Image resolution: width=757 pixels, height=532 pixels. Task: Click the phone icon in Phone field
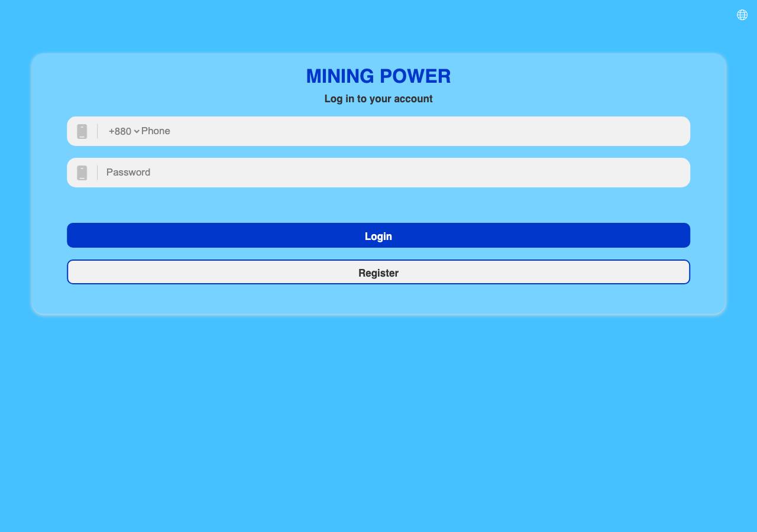click(x=82, y=131)
